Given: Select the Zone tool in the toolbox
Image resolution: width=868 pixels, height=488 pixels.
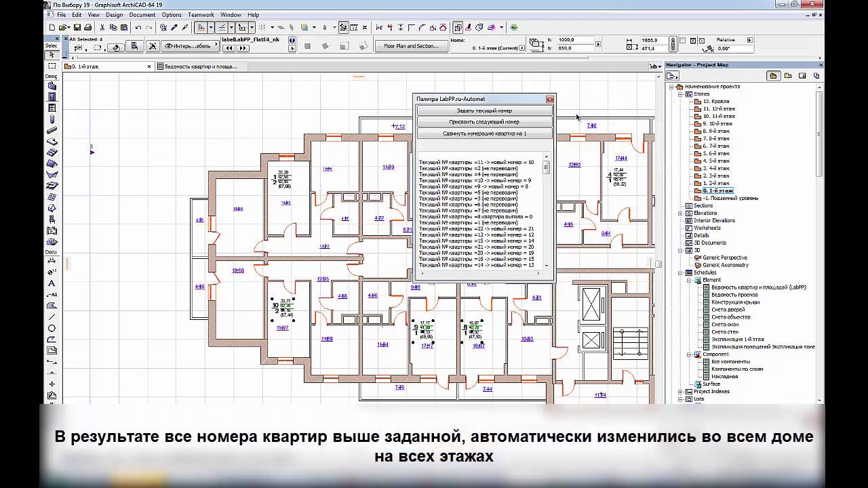Looking at the screenshot, I should click(x=52, y=230).
